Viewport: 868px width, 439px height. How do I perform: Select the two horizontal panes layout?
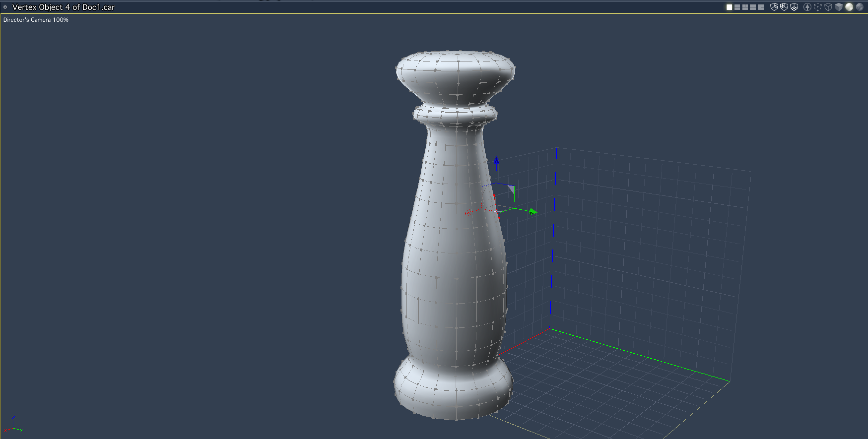(x=737, y=7)
